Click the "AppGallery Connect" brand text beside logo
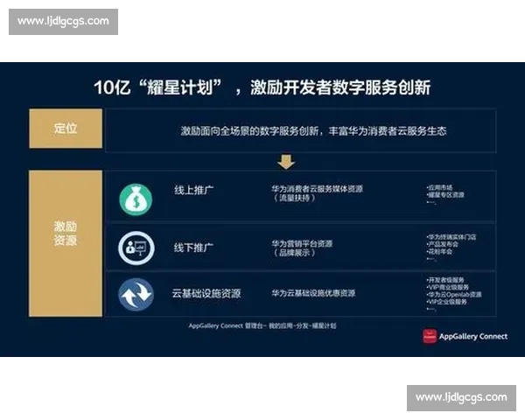The height and width of the screenshot is (420, 525). (473, 337)
